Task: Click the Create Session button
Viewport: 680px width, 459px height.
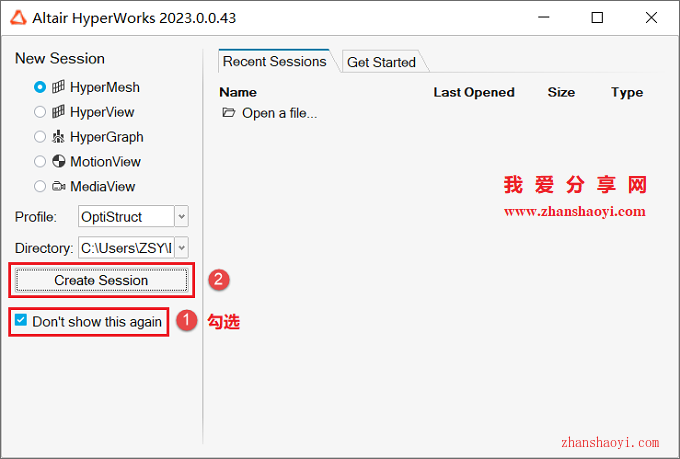Action: coord(101,280)
